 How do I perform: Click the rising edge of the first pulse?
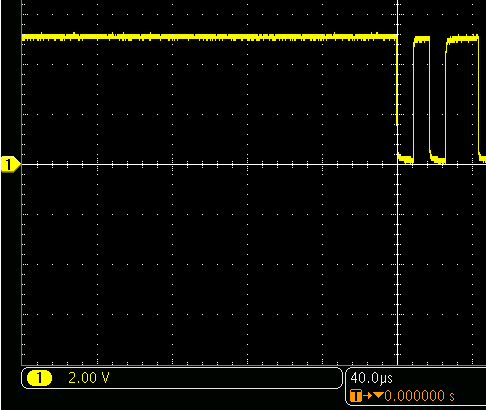pyautogui.click(x=413, y=100)
